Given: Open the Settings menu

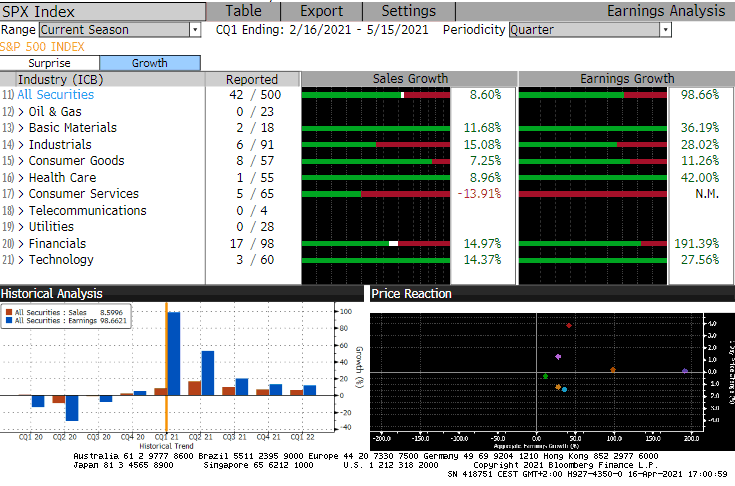Looking at the screenshot, I should coord(408,11).
